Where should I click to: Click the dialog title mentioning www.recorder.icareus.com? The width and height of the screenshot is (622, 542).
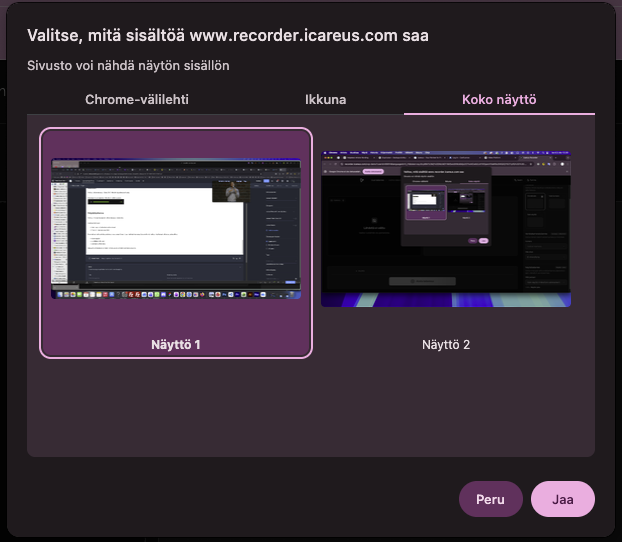[x=228, y=36]
